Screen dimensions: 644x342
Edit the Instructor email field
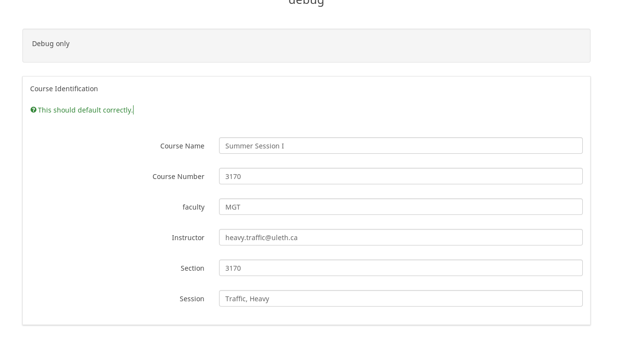(400, 237)
